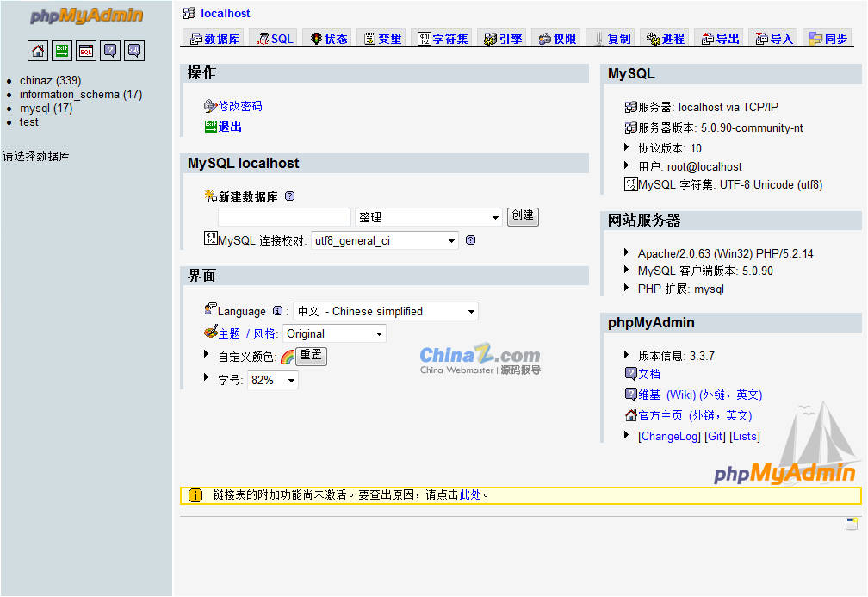Click the phpMyAdmin logo at top left
Screen dimensions: 868x597
point(86,16)
